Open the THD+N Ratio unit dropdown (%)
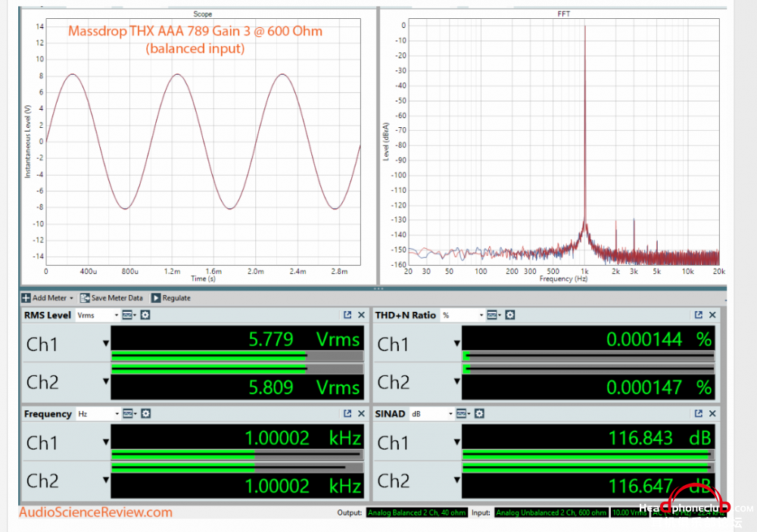The width and height of the screenshot is (757, 532). (x=463, y=316)
